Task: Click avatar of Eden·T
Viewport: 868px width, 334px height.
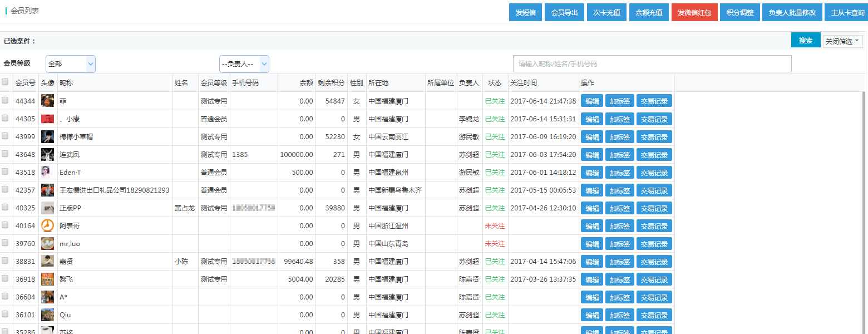Action: coord(48,172)
